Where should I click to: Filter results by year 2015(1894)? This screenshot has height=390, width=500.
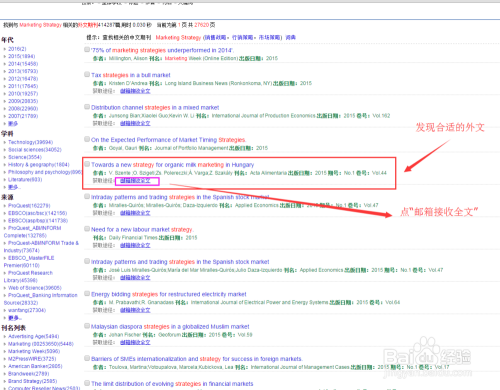pyautogui.click(x=22, y=56)
